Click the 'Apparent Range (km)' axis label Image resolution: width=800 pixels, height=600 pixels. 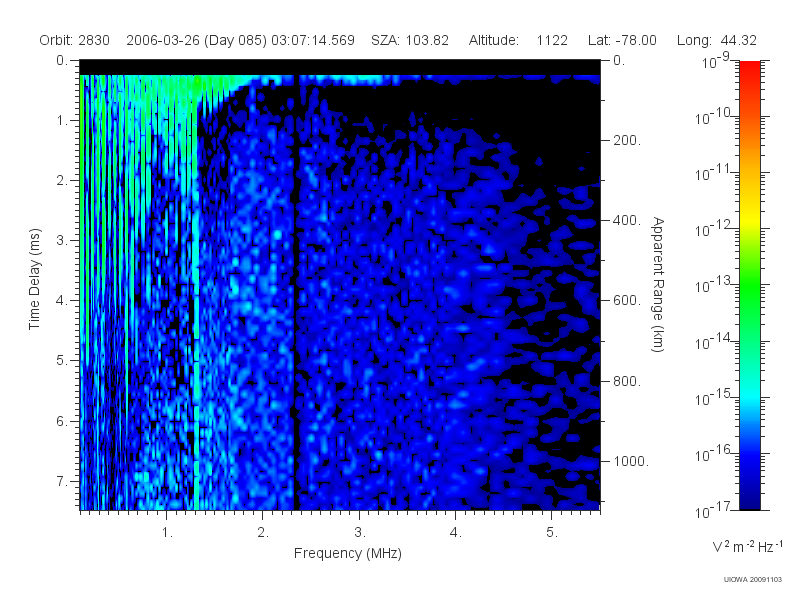point(658,284)
